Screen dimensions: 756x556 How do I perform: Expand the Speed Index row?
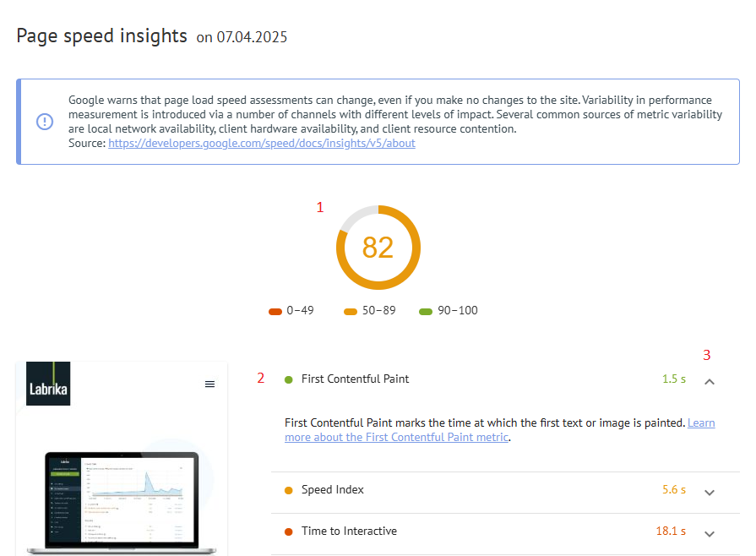(710, 492)
